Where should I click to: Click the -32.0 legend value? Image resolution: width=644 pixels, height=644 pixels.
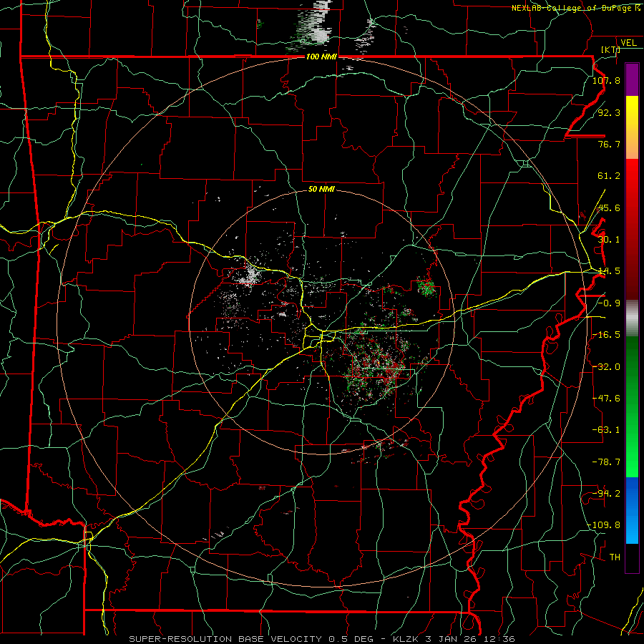[x=606, y=367]
